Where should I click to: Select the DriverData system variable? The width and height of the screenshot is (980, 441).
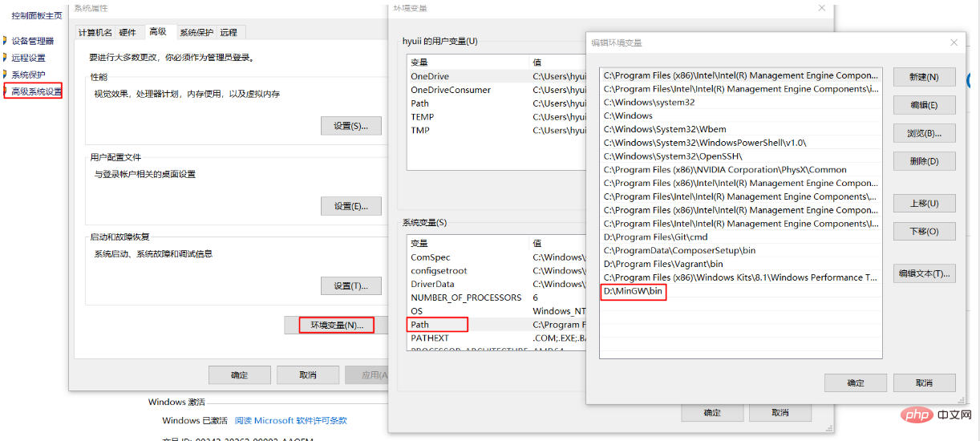pyautogui.click(x=497, y=284)
